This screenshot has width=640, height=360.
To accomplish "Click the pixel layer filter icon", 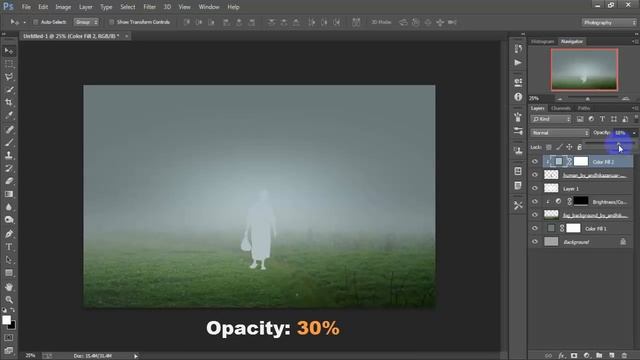I will click(580, 119).
